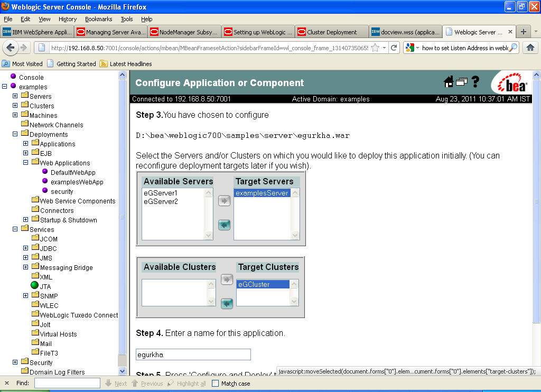Open the History menu
The height and width of the screenshot is (392, 541).
(x=67, y=19)
